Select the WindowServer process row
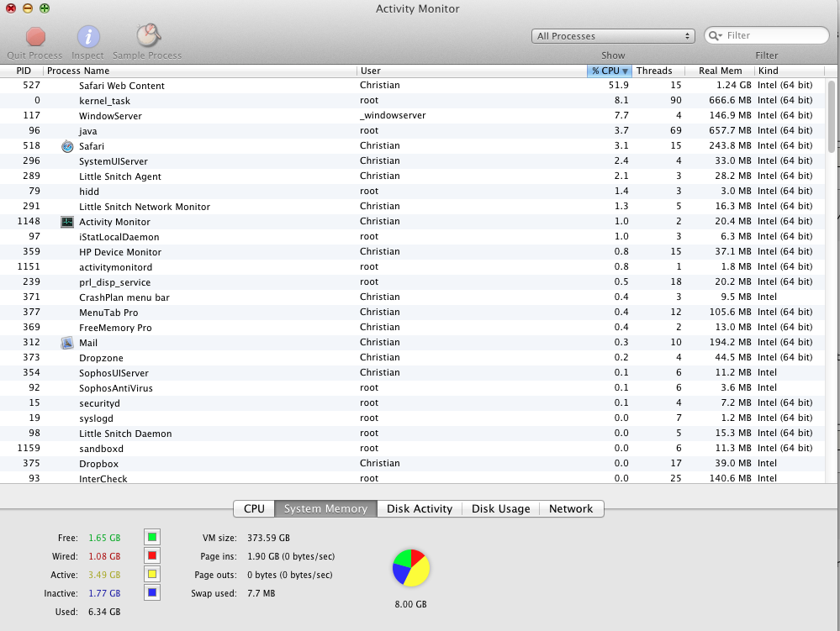The width and height of the screenshot is (840, 631). [x=413, y=116]
